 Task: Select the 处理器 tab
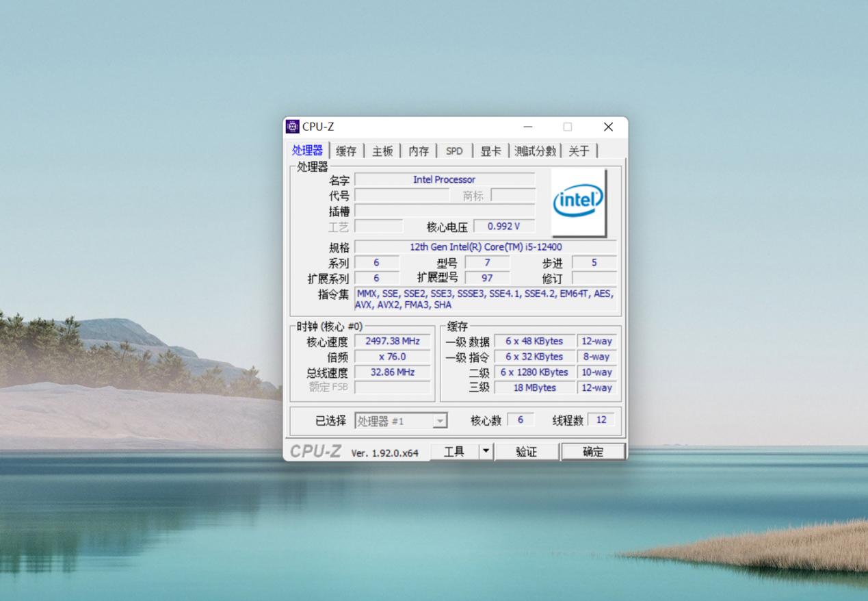point(306,151)
